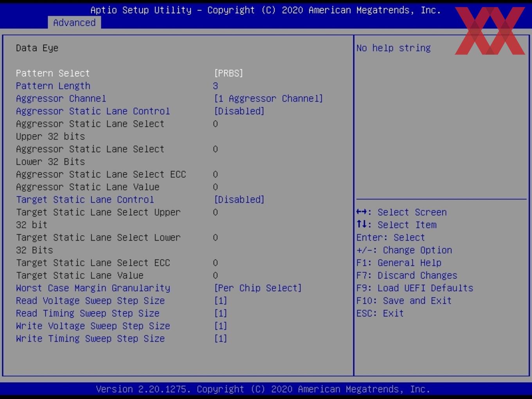Click the Aggressor Static Lane Select ECC 0
The height and width of the screenshot is (399, 532).
[216, 174]
